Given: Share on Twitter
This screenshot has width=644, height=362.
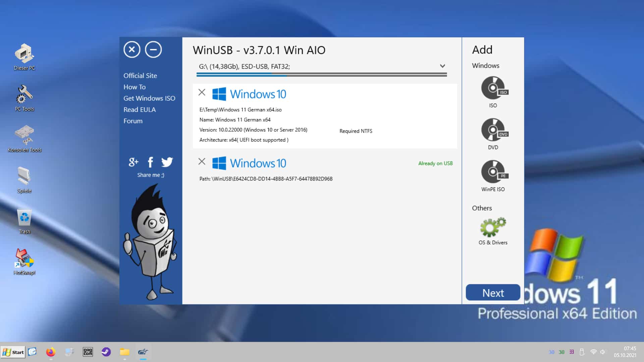Looking at the screenshot, I should coord(167,162).
